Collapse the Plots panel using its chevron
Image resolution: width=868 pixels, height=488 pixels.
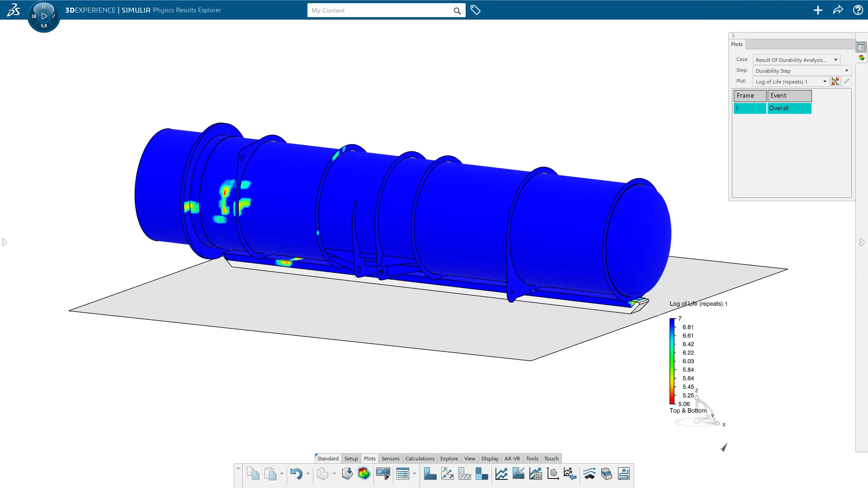pos(732,36)
